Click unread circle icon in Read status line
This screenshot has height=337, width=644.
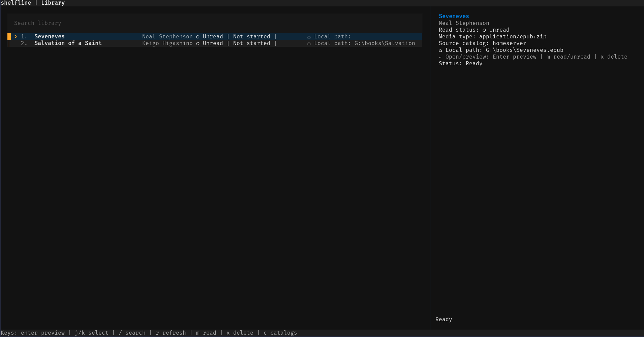coord(484,30)
